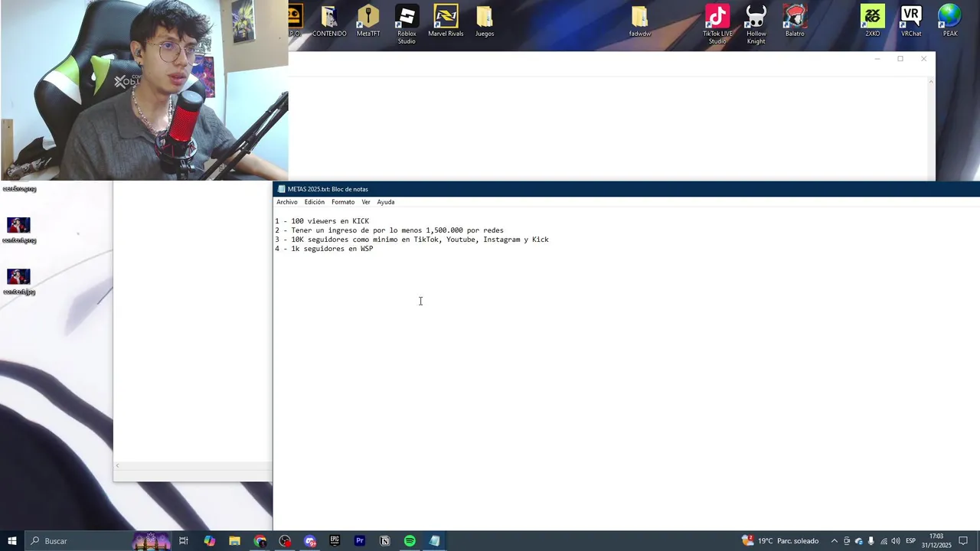Minimize the background white window
Screen dimensions: 980x551
tap(877, 59)
